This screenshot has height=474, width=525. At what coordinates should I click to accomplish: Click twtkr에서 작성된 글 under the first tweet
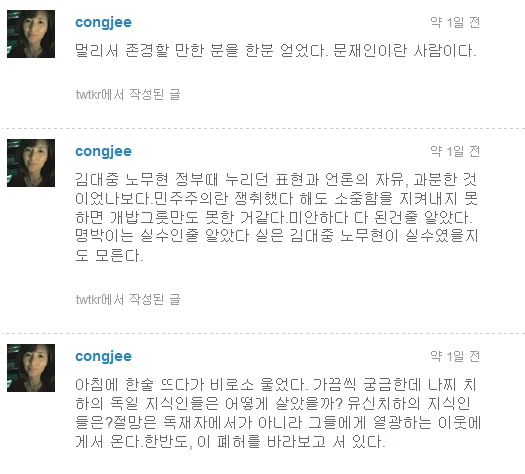128,94
